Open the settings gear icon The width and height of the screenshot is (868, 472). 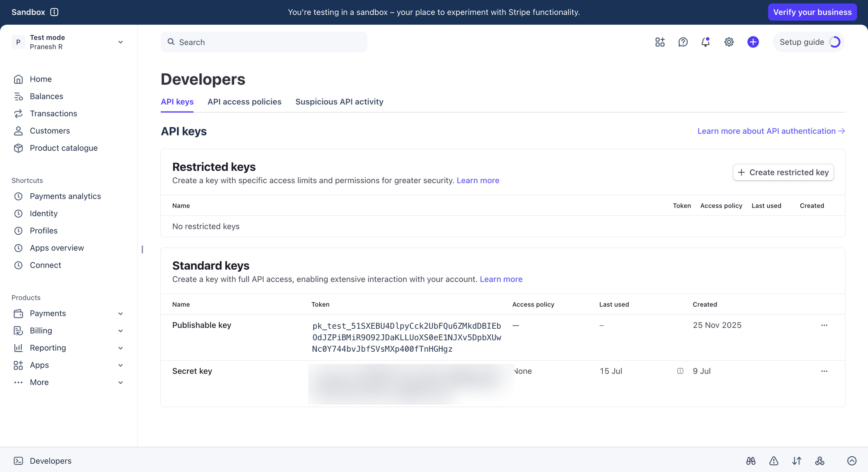tap(729, 42)
